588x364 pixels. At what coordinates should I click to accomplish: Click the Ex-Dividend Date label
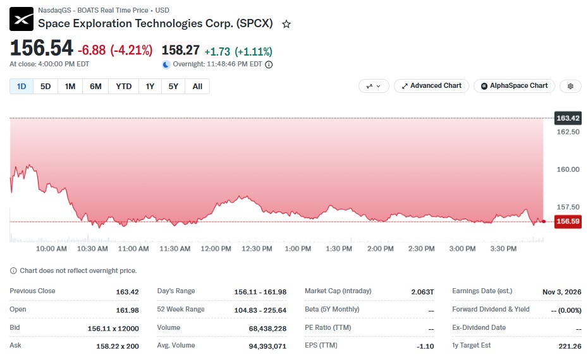(479, 327)
